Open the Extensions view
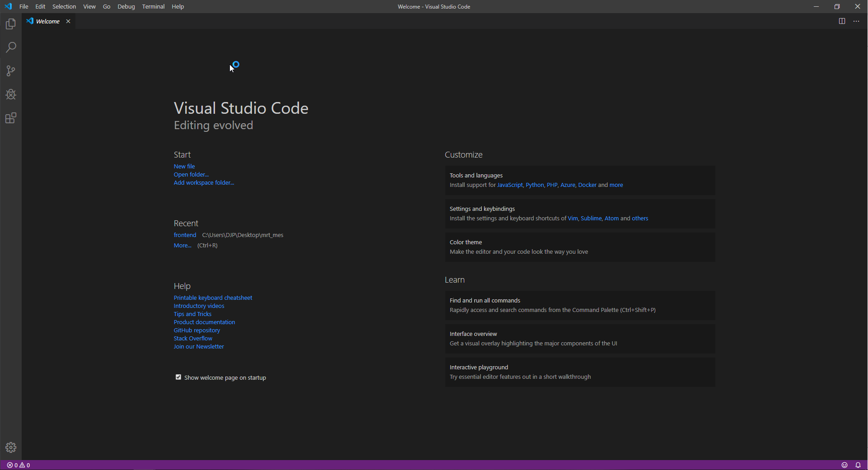 click(11, 118)
